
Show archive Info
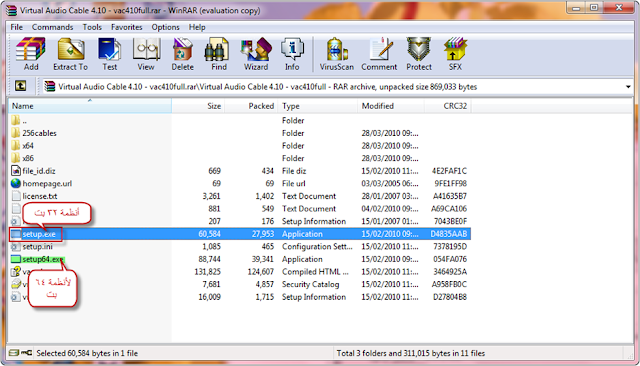pos(292,54)
